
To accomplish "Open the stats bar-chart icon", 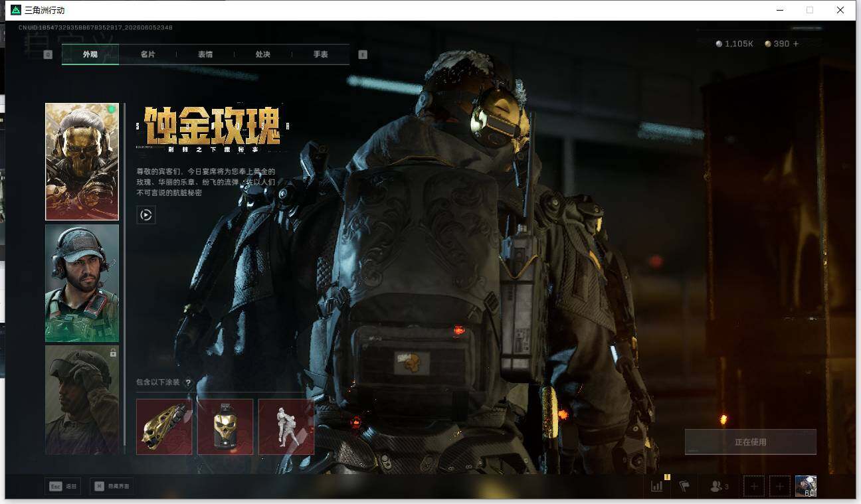I will [657, 486].
